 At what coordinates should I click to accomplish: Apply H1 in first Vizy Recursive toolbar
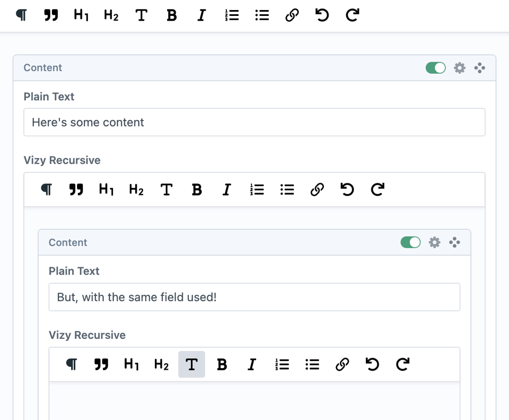(x=106, y=189)
